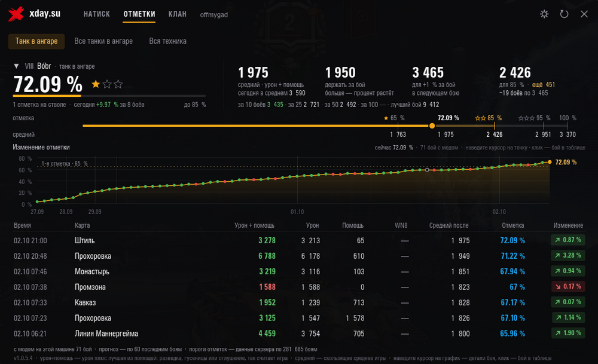Click the Отметка column header
Image resolution: width=598 pixels, height=364 pixels.
[513, 225]
